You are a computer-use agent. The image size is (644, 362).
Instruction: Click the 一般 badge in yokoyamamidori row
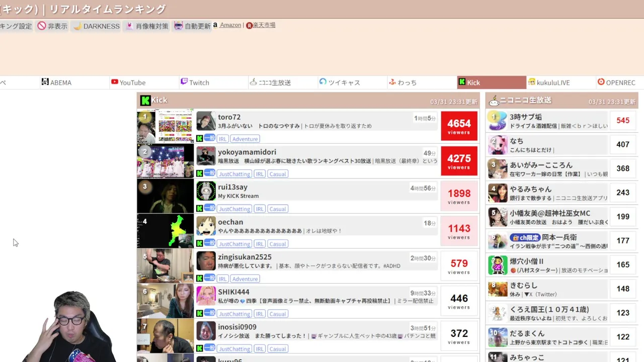tap(210, 173)
